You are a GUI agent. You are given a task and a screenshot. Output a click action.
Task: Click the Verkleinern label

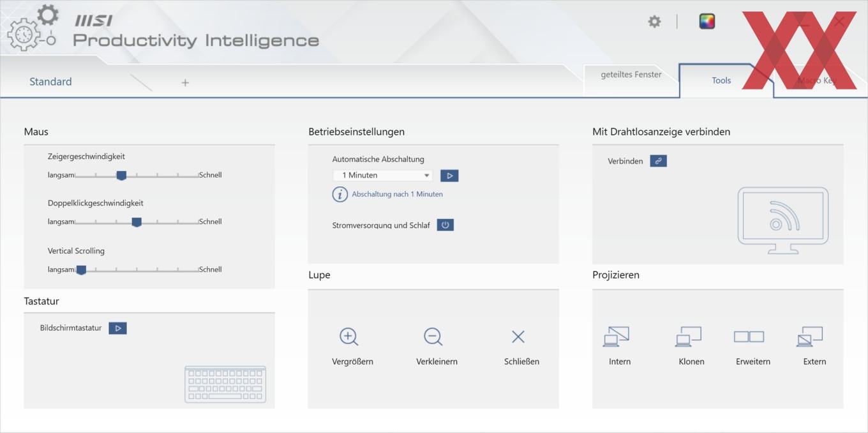click(437, 361)
